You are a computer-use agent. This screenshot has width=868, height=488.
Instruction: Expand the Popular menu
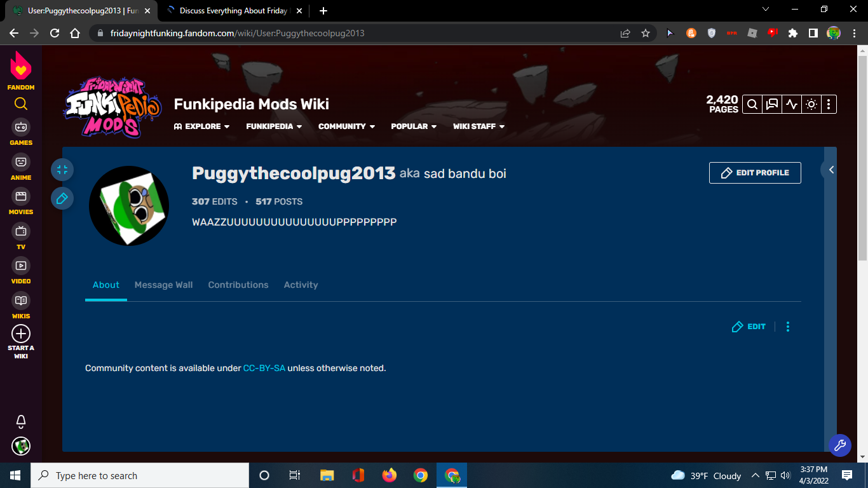pos(414,126)
